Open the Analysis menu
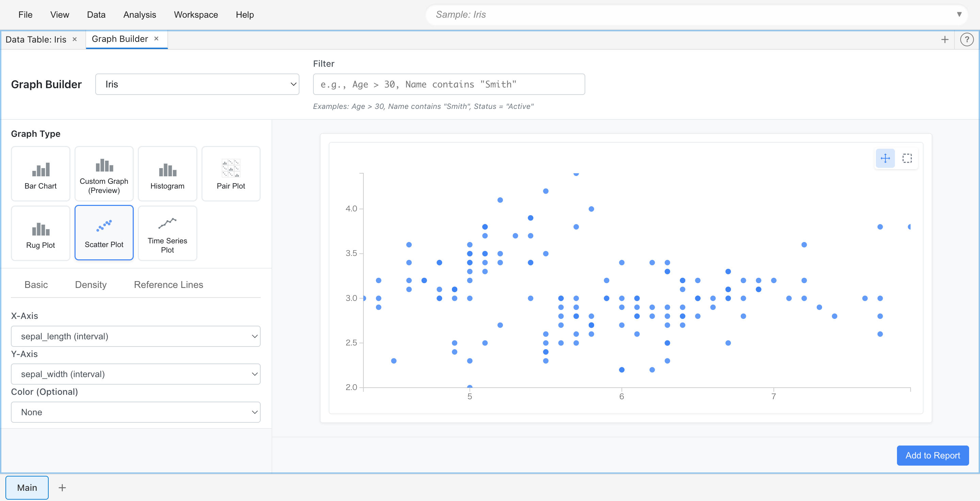This screenshot has height=501, width=980. [139, 14]
